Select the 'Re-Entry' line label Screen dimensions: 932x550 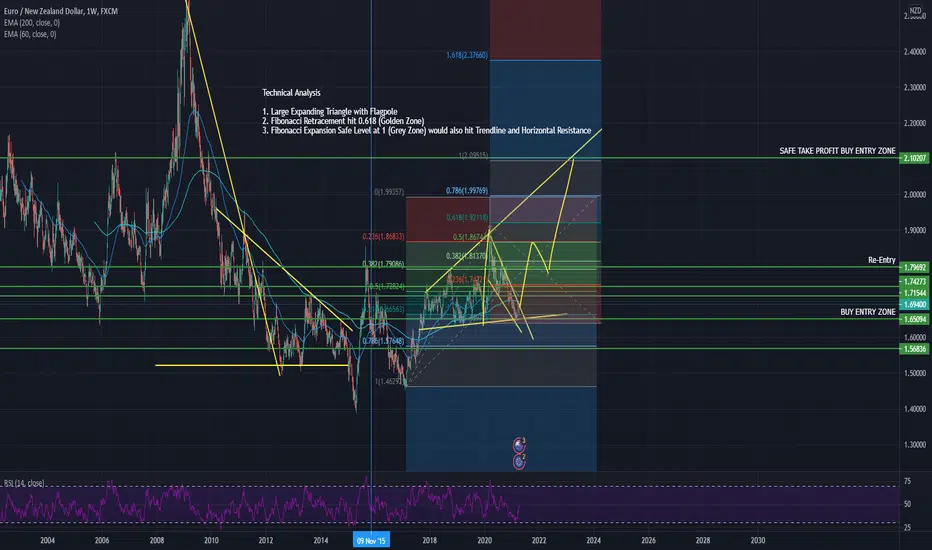[881, 260]
